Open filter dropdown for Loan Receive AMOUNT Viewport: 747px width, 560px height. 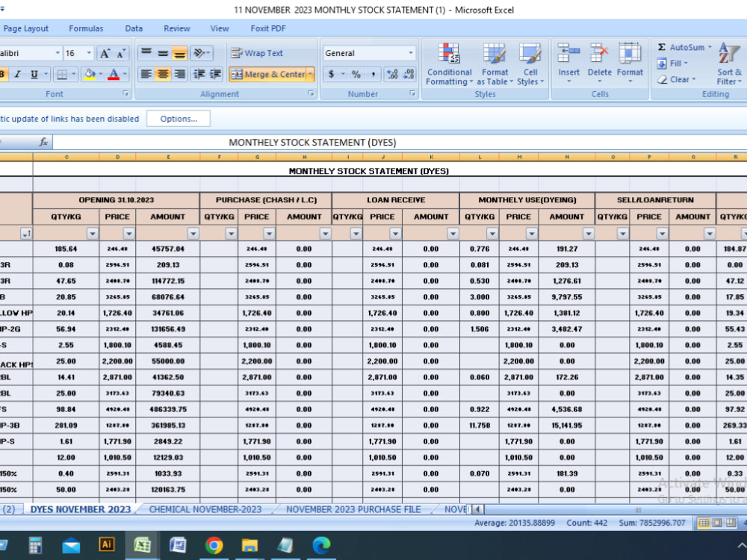453,233
